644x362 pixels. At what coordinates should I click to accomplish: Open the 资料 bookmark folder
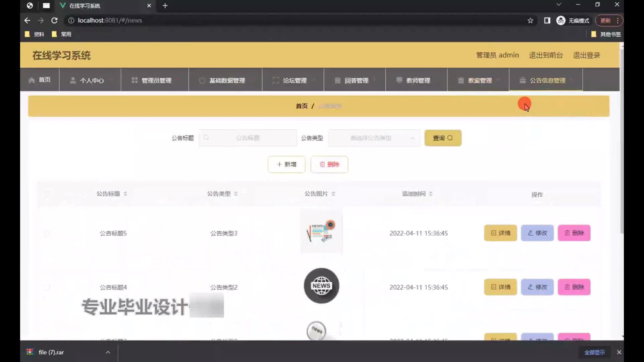pyautogui.click(x=35, y=34)
